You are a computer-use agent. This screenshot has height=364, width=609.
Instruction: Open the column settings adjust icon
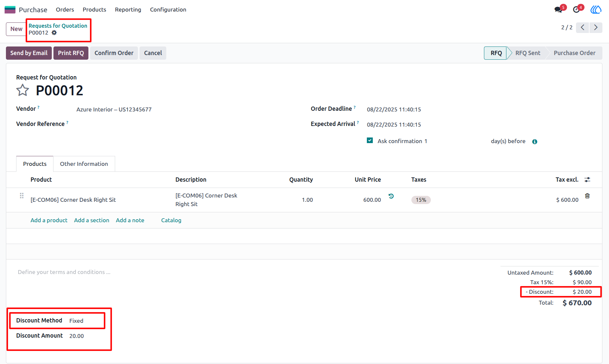point(587,180)
